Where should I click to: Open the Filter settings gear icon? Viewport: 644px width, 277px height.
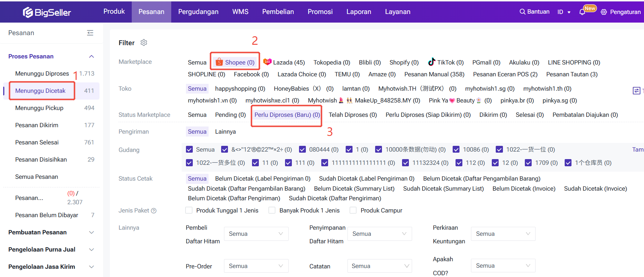click(144, 43)
